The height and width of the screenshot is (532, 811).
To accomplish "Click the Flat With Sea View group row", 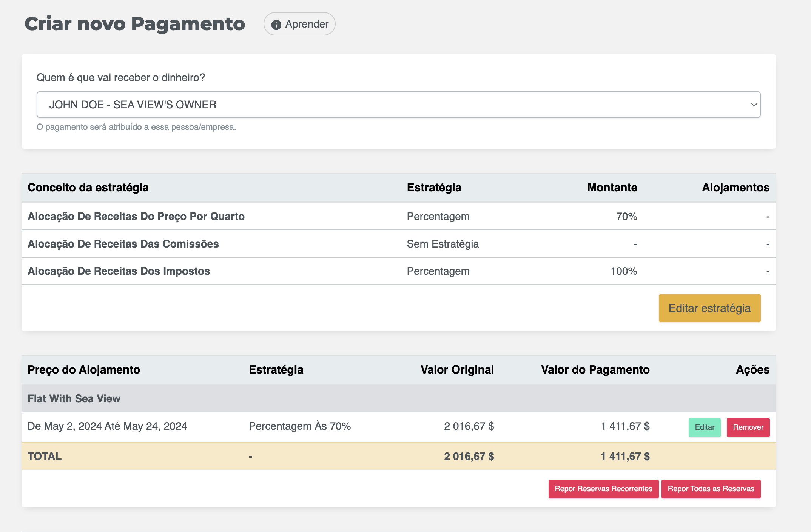I will click(74, 398).
